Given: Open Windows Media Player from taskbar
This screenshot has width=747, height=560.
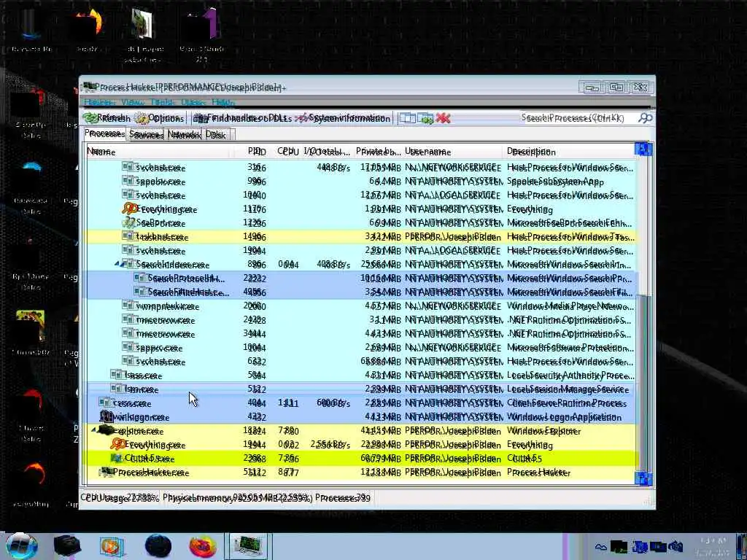Looking at the screenshot, I should (x=112, y=546).
